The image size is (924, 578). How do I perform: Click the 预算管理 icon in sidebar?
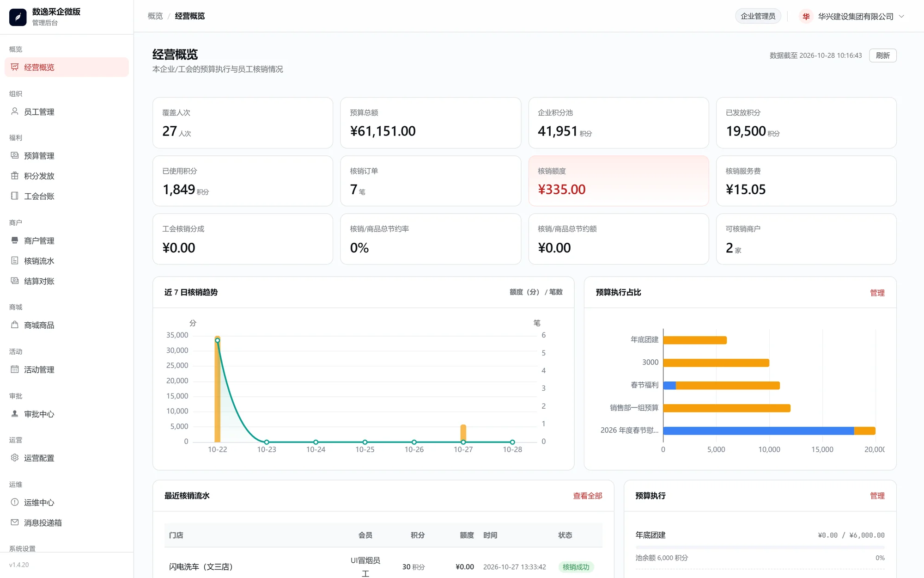15,155
